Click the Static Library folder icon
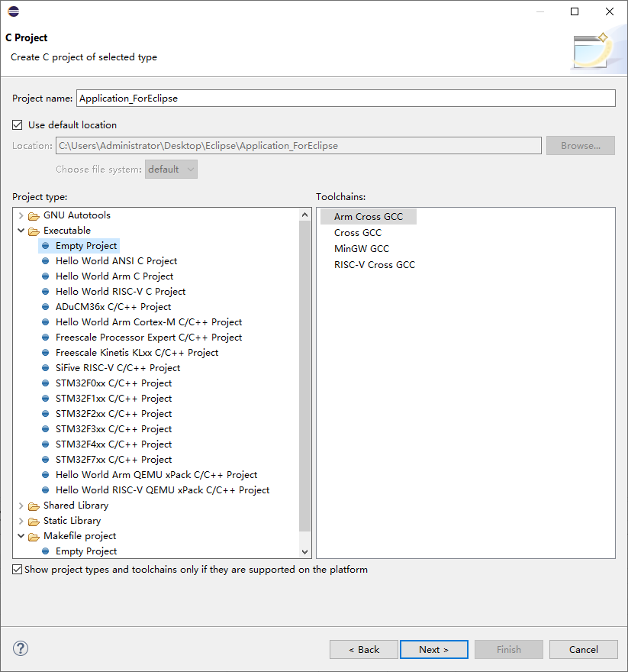Screen dimensions: 628x672 click(x=34, y=521)
